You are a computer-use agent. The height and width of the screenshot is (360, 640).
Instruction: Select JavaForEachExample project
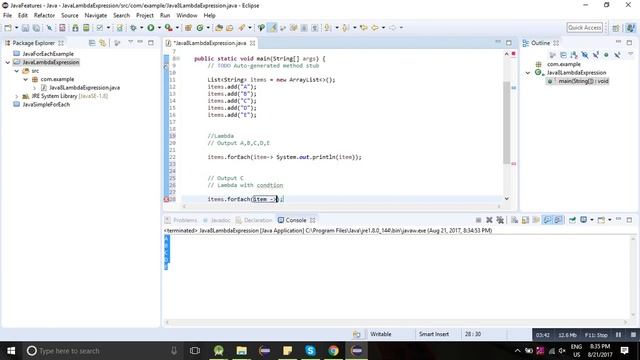point(48,54)
